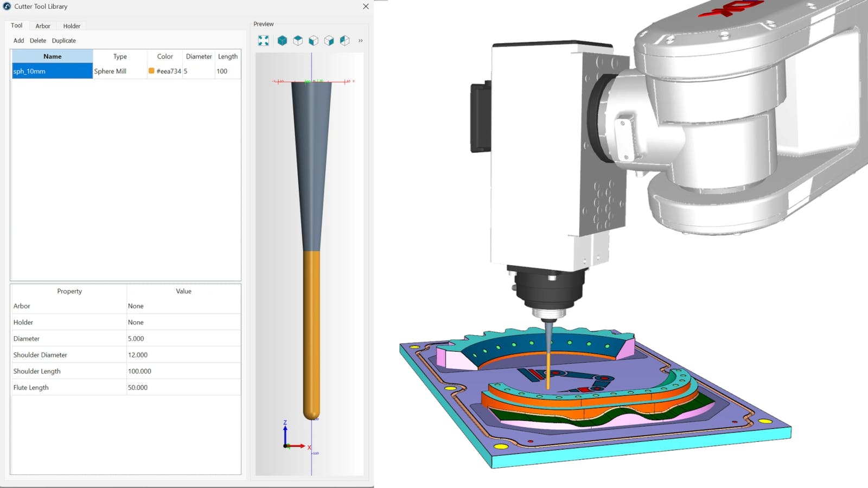Switch preview to front-left face view
Viewport: 868px width, 488px height.
314,41
